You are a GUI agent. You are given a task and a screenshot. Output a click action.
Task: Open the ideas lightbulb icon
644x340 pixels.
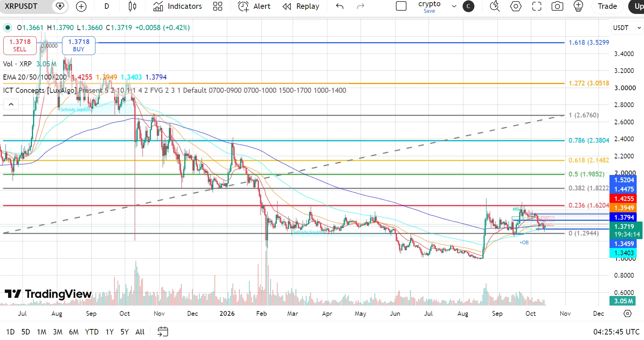(x=578, y=6)
